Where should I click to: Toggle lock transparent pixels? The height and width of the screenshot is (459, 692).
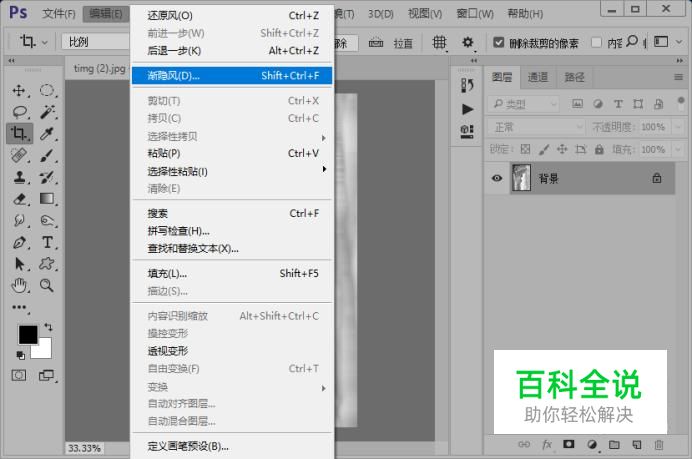pos(525,149)
